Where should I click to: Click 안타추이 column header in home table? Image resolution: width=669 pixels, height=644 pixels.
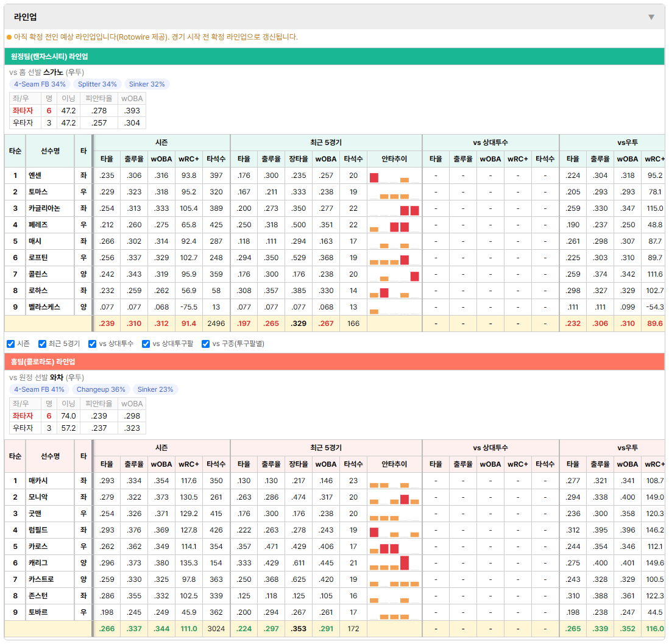[x=394, y=464]
